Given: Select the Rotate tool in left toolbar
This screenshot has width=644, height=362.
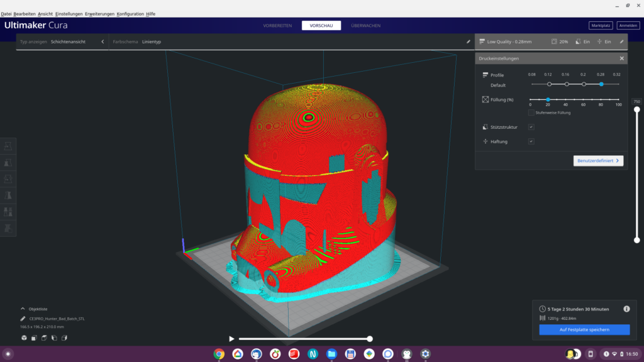Looking at the screenshot, I should (8, 179).
